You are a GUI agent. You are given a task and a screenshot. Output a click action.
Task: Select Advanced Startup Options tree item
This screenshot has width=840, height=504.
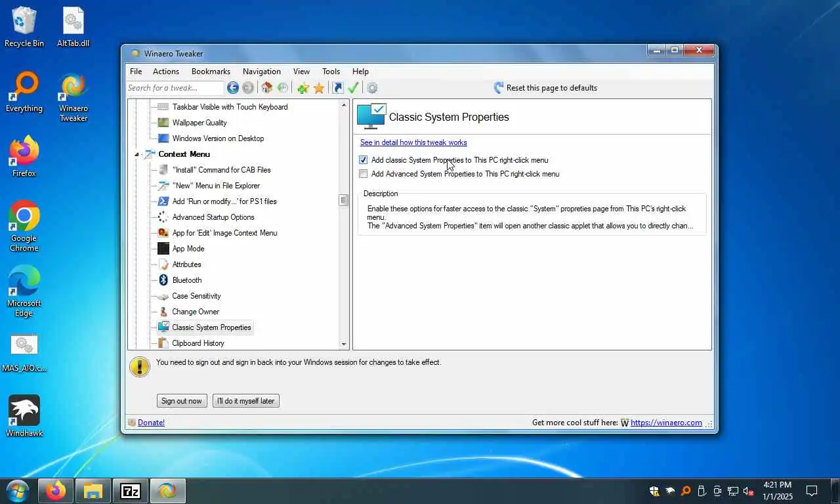click(213, 217)
